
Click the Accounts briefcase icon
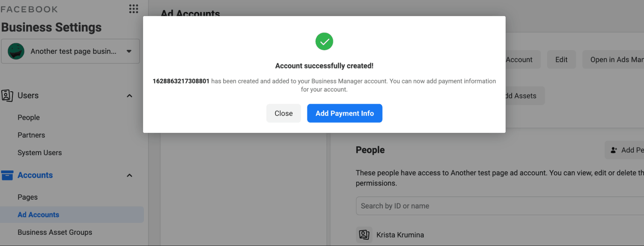click(7, 175)
